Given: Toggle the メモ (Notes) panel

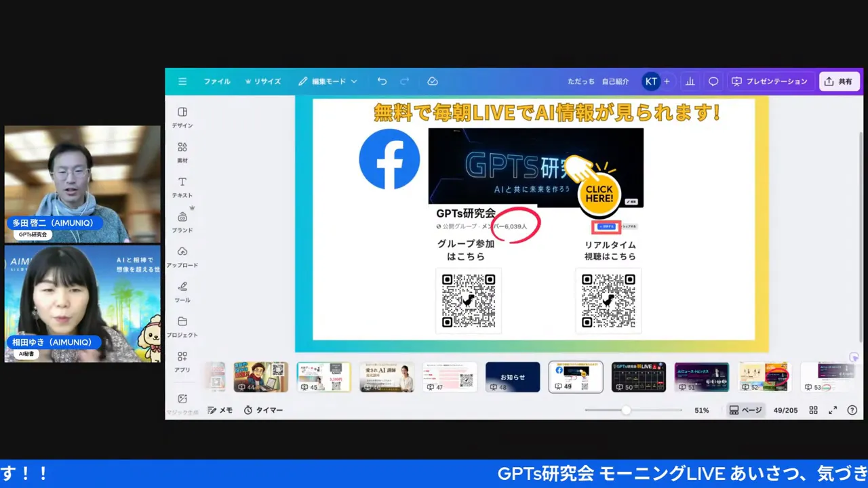Looking at the screenshot, I should (x=220, y=409).
